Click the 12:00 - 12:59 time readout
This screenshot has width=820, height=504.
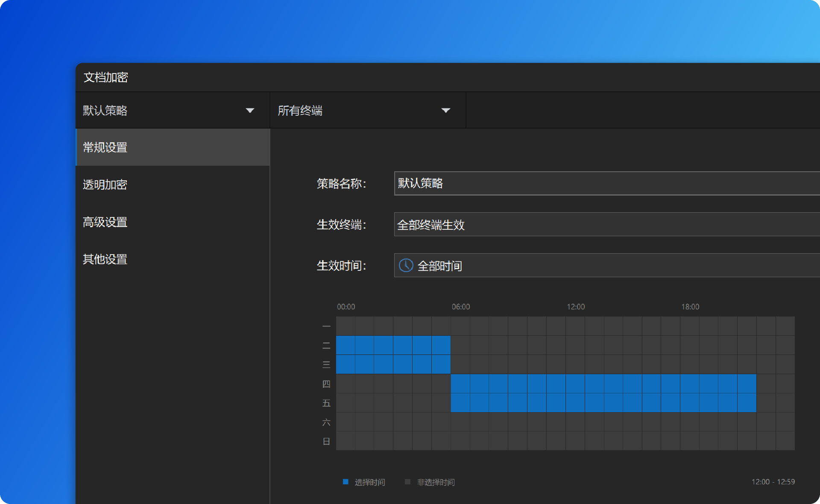[x=773, y=482]
